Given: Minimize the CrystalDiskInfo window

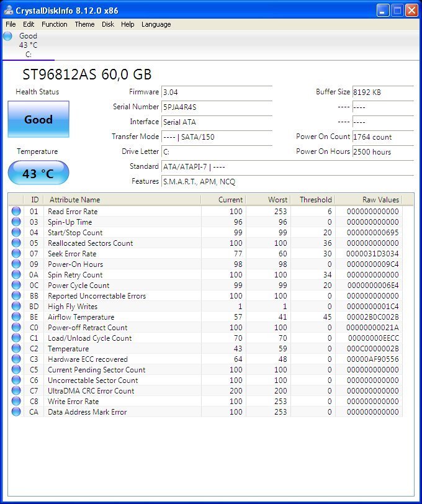Looking at the screenshot, I should coord(382,11).
